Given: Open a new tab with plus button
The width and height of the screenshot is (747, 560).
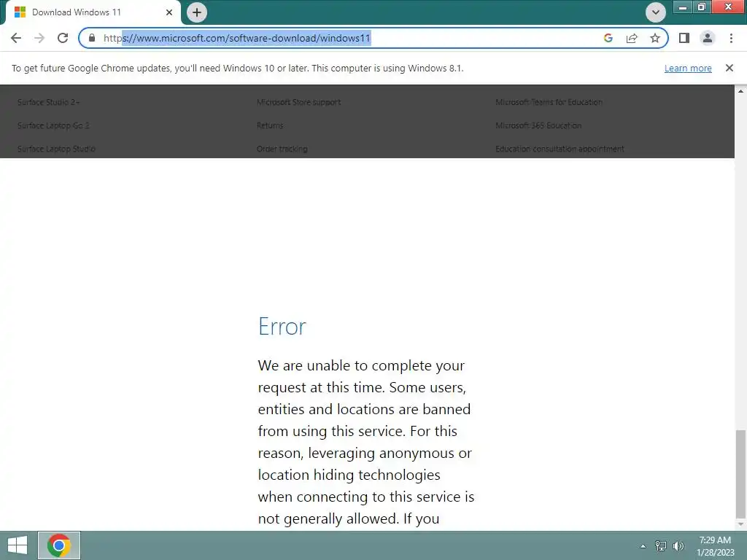Looking at the screenshot, I should (x=197, y=12).
